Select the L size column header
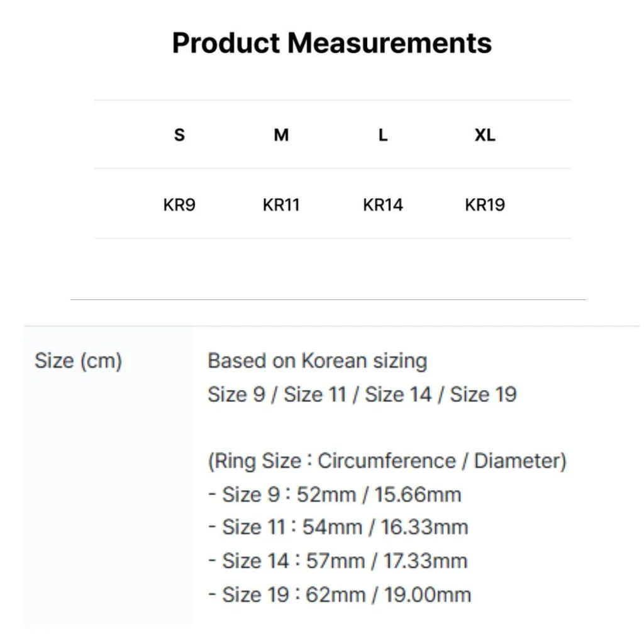This screenshot has width=644, height=644. pyautogui.click(x=383, y=135)
